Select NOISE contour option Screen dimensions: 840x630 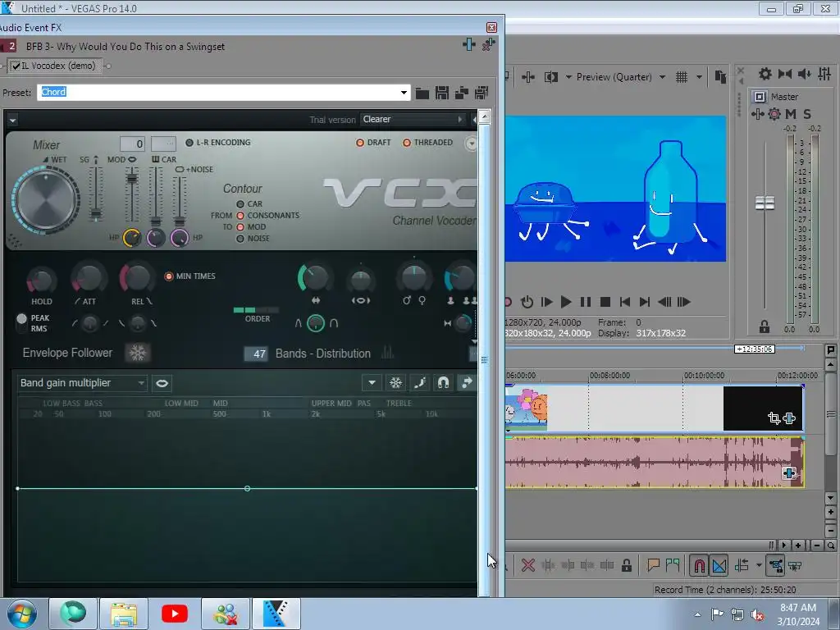click(x=240, y=239)
